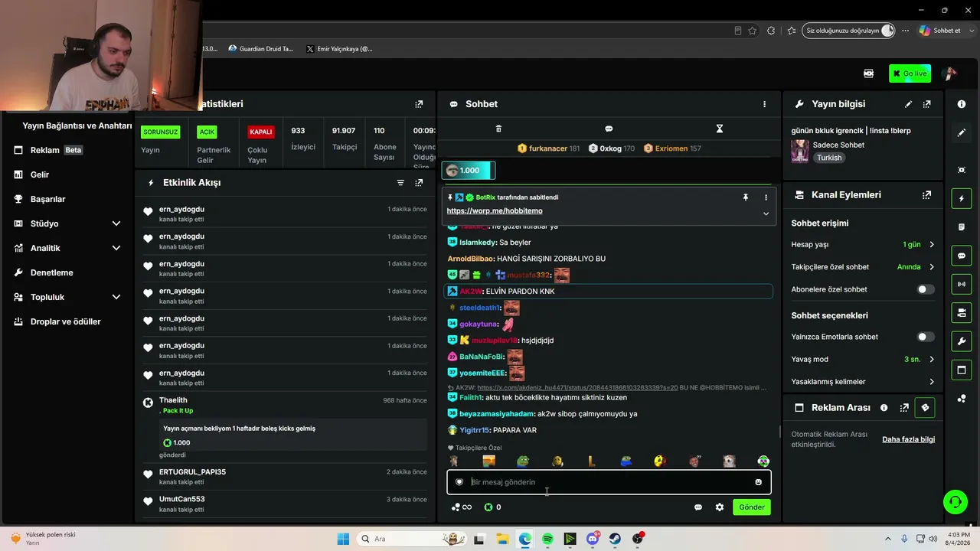Open the Etkinlik Akışı filter icon
This screenshot has width=980, height=551.
tap(400, 183)
